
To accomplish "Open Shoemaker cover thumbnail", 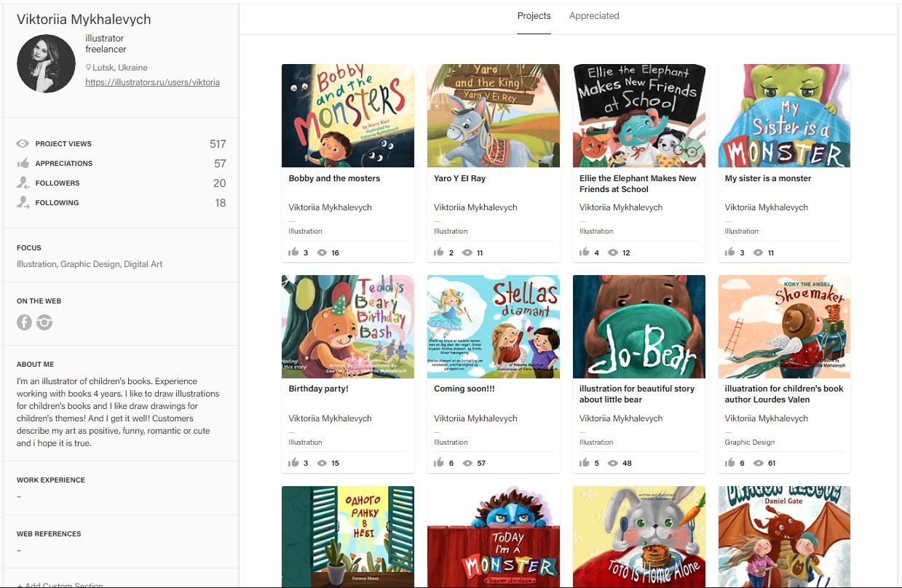I will pos(785,327).
